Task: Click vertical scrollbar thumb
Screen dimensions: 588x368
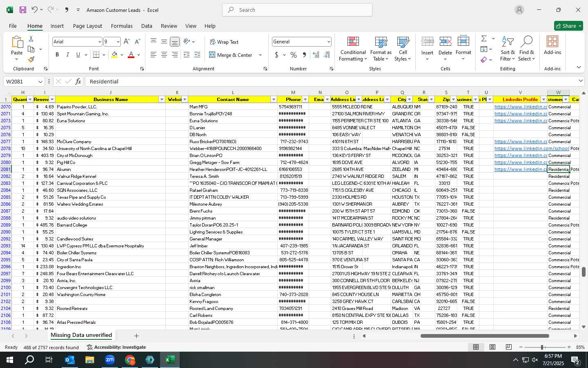Action: point(584,272)
